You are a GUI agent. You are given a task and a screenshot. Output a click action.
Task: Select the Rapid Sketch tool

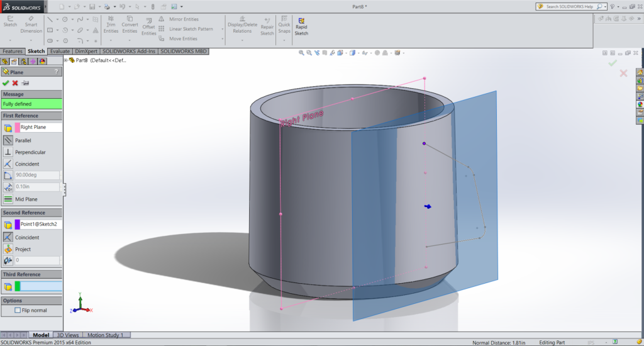301,26
